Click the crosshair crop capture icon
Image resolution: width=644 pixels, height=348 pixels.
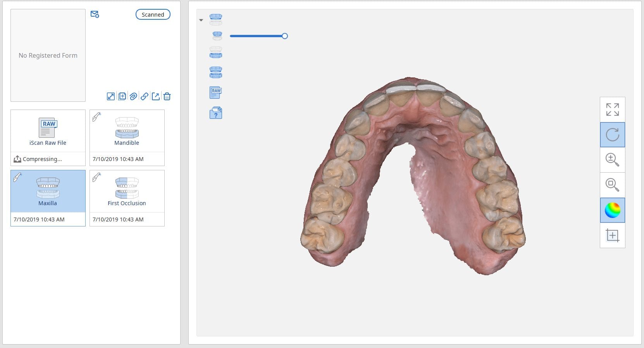pos(612,235)
